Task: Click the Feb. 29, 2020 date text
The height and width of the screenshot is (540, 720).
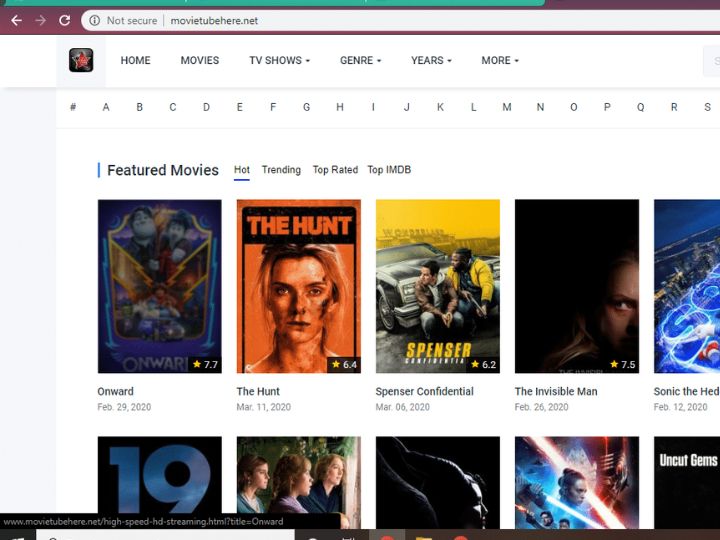Action: point(124,407)
